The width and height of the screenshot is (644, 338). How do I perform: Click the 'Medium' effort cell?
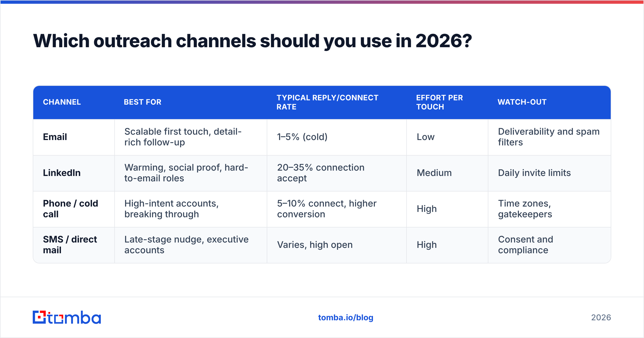447,173
